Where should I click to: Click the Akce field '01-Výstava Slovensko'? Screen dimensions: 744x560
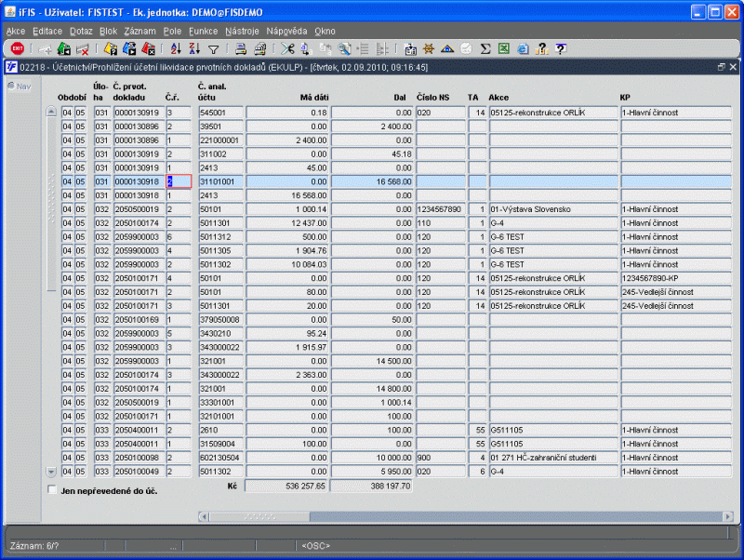click(552, 209)
